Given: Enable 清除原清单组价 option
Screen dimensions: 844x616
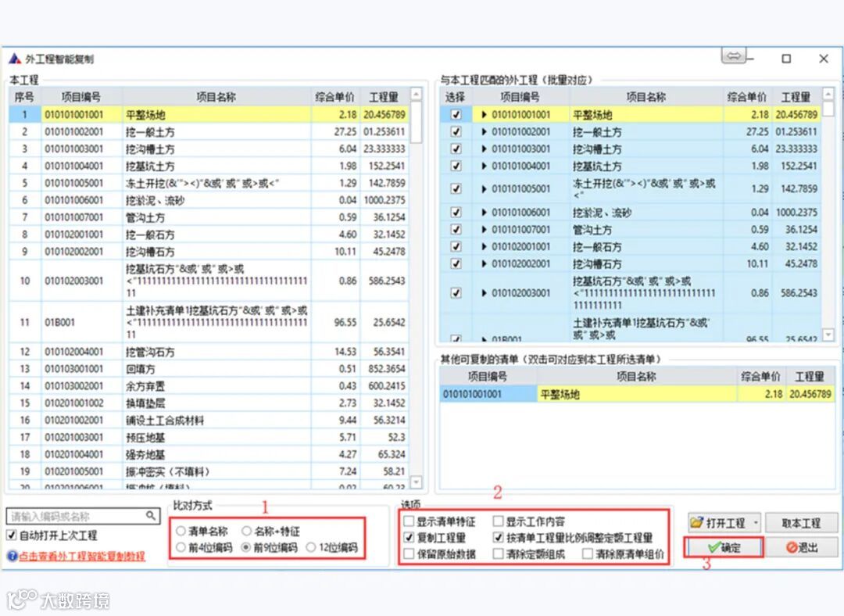Looking at the screenshot, I should (588, 553).
